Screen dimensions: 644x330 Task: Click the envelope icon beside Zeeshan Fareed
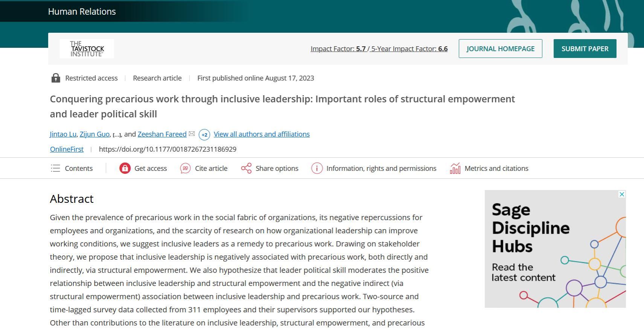point(192,134)
